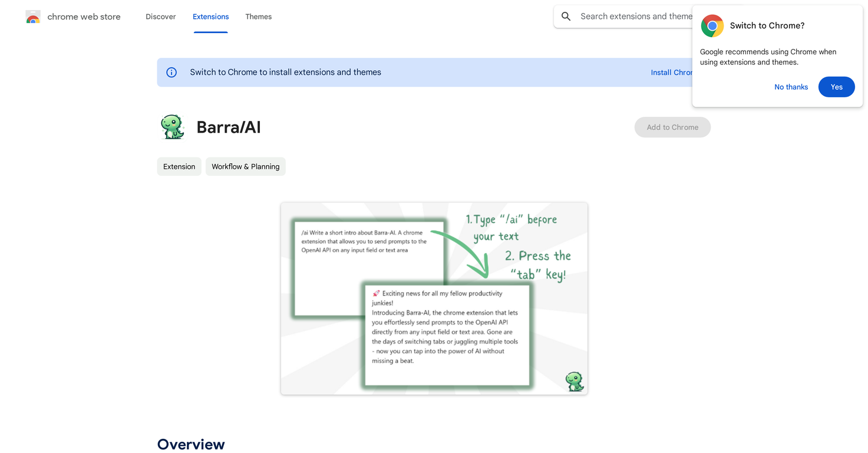Click the Add to Chrome button
868x453 pixels.
672,127
